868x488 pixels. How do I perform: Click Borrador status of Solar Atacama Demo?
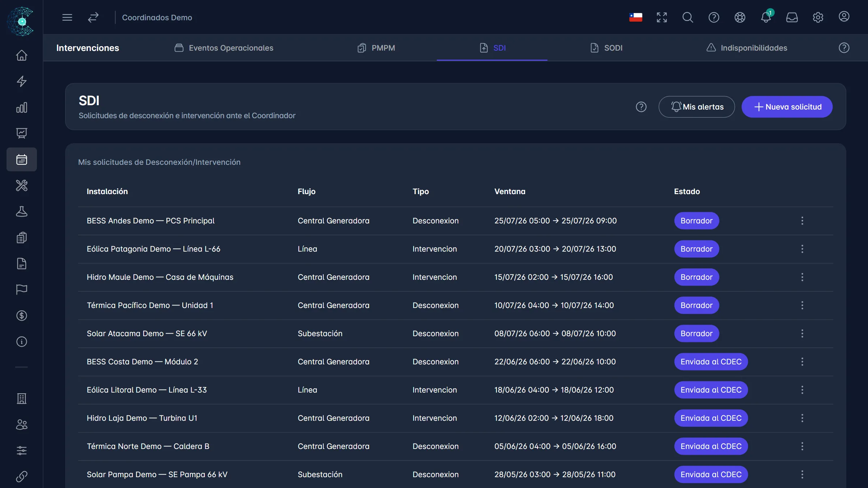(x=697, y=334)
